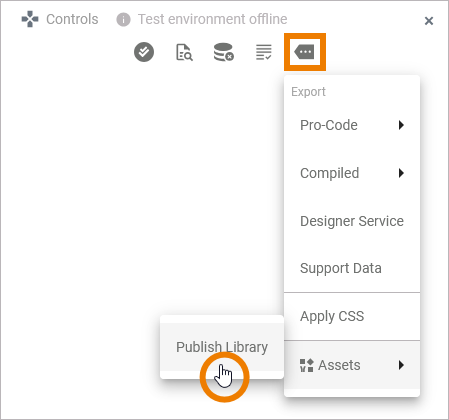Image resolution: width=449 pixels, height=420 pixels.
Task: Open the Pro-Code menu item
Action: click(352, 125)
